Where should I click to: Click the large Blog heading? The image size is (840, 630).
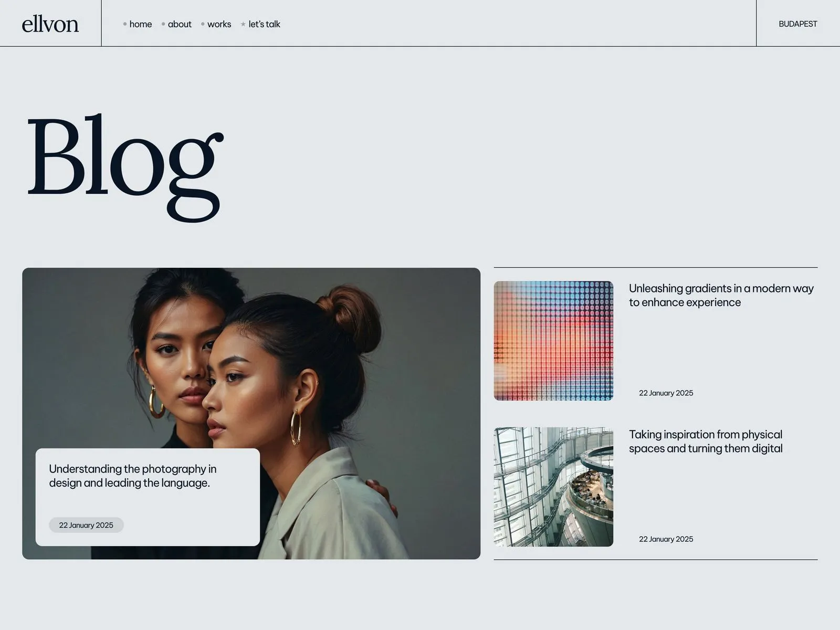[x=125, y=167]
